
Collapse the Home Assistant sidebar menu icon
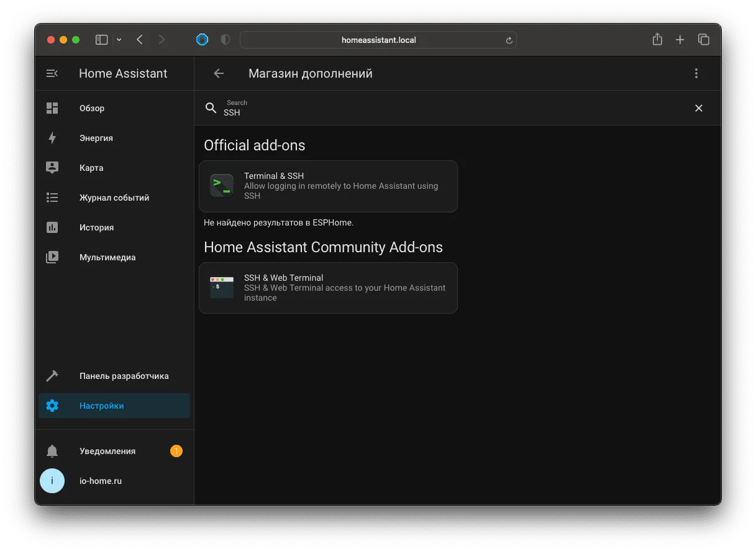(x=52, y=73)
